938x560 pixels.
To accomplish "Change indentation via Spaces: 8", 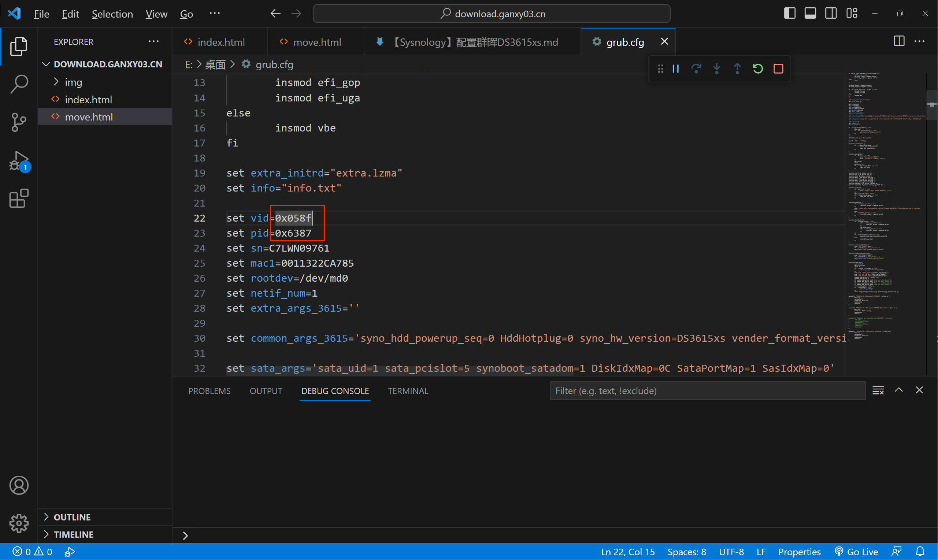I will click(x=687, y=552).
